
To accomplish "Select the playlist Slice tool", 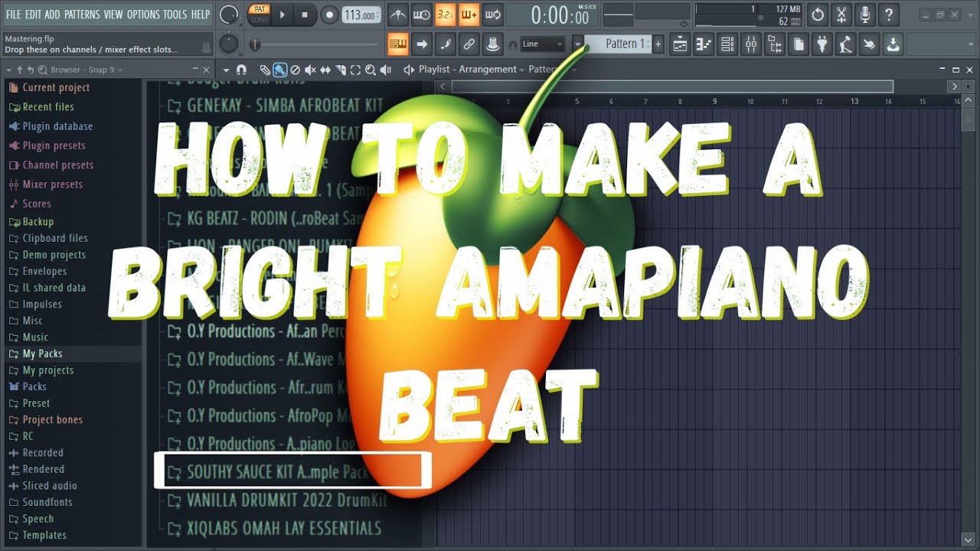I will coord(340,70).
